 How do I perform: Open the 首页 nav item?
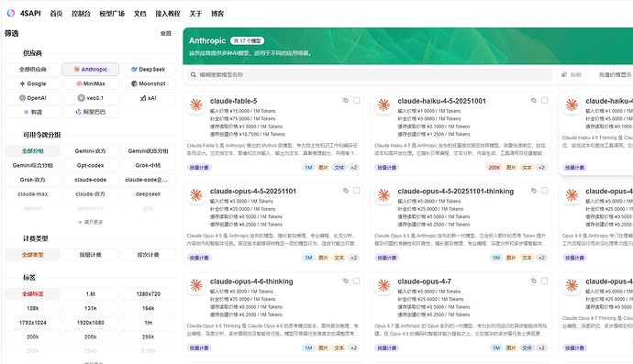pyautogui.click(x=56, y=14)
